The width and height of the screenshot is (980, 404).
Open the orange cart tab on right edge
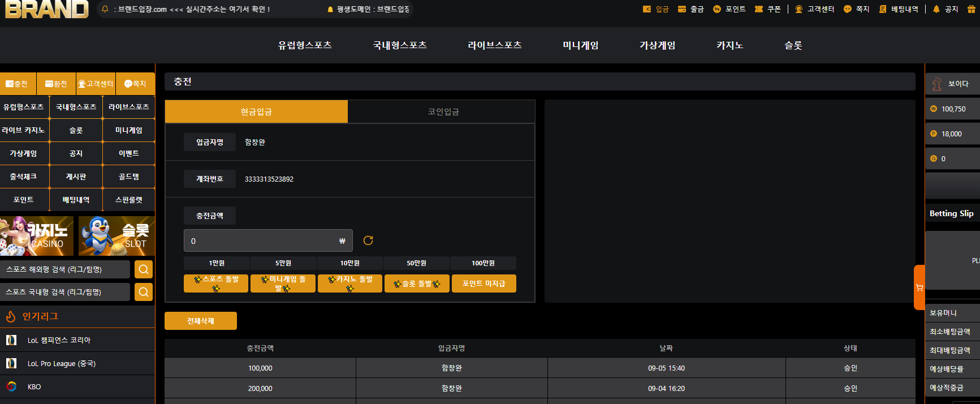click(919, 287)
